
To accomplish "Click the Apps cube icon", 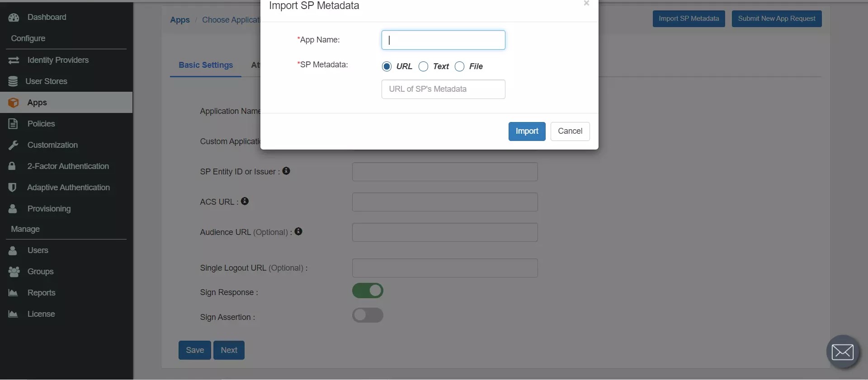I will [x=14, y=103].
